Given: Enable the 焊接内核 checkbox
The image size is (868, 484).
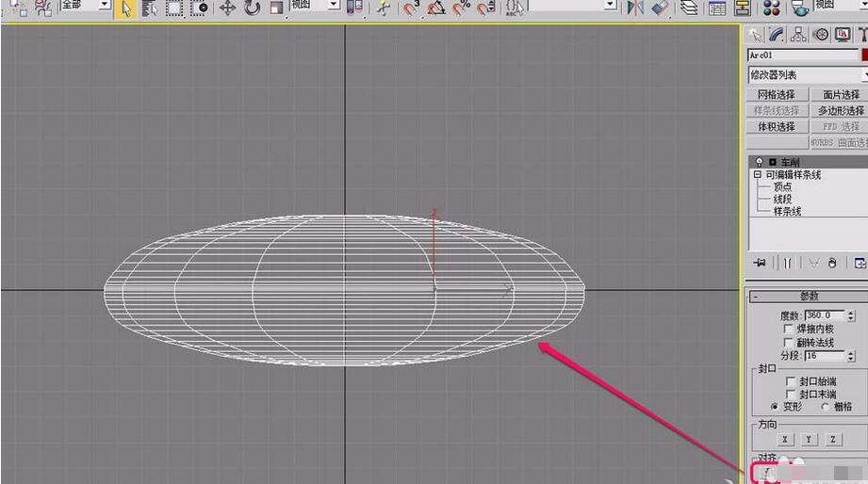Looking at the screenshot, I should click(x=789, y=330).
